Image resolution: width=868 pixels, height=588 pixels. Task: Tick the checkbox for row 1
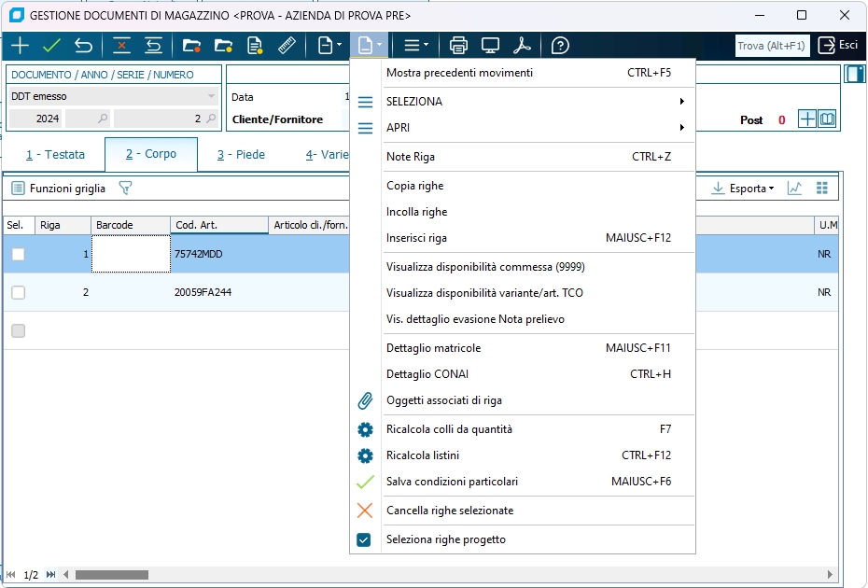click(18, 254)
